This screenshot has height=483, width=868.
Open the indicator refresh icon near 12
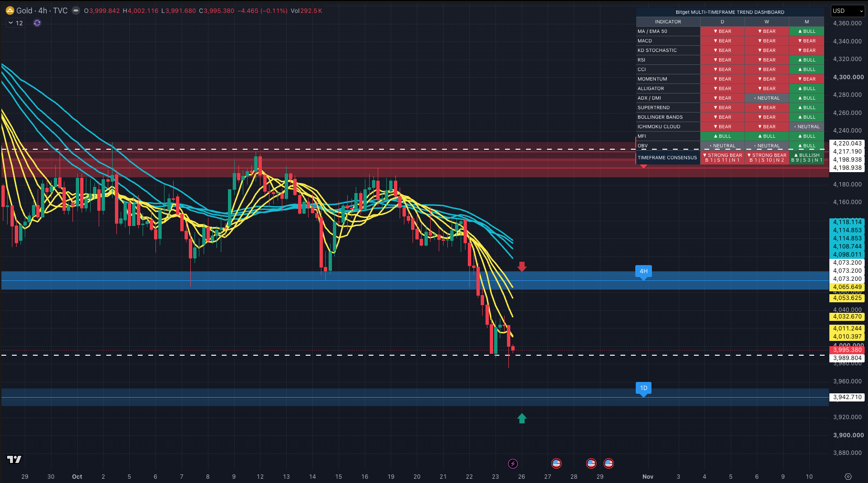37,23
